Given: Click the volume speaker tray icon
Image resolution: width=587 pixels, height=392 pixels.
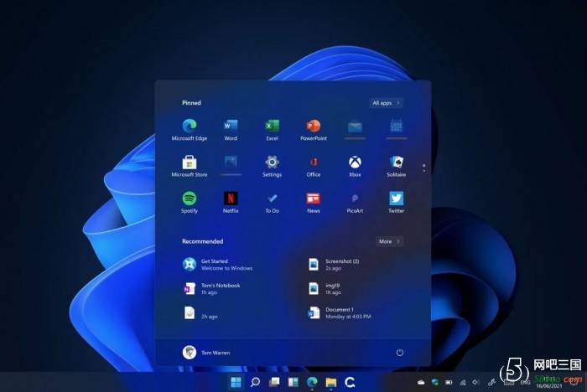Looking at the screenshot, I should (x=475, y=382).
